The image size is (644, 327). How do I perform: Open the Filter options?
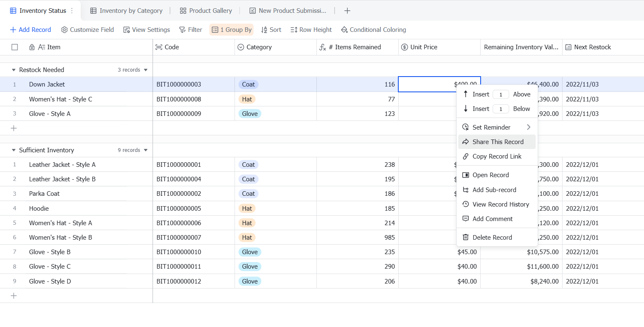pyautogui.click(x=191, y=30)
